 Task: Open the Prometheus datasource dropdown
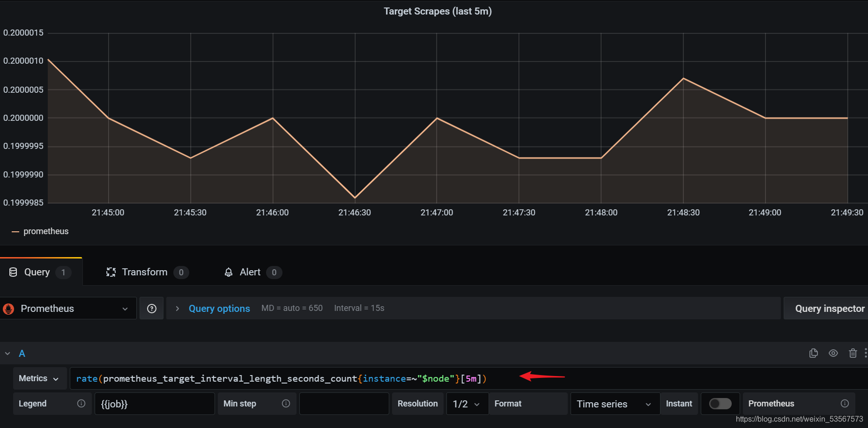(x=68, y=309)
